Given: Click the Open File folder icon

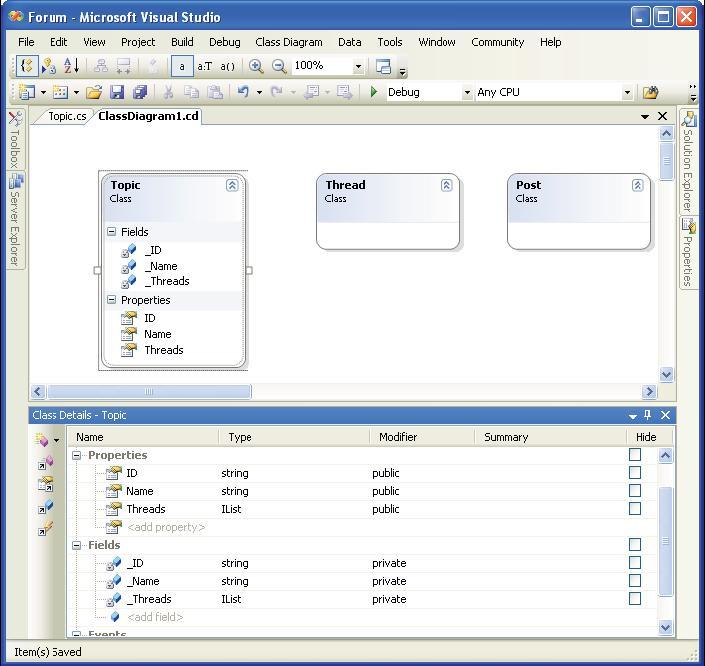Looking at the screenshot, I should [94, 92].
